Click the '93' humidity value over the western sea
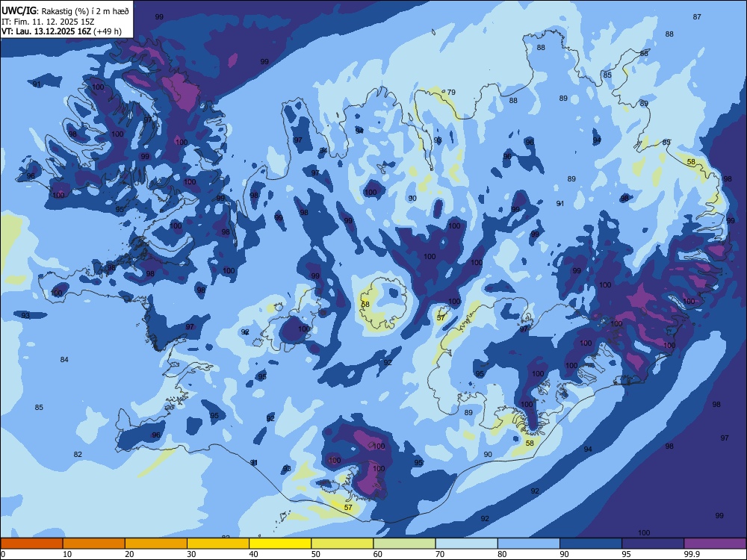Viewport: 747px width, 560px height. [25, 316]
